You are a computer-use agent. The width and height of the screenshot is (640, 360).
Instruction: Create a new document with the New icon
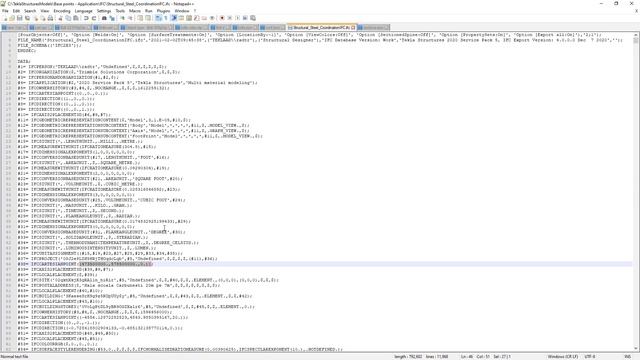[5, 18]
